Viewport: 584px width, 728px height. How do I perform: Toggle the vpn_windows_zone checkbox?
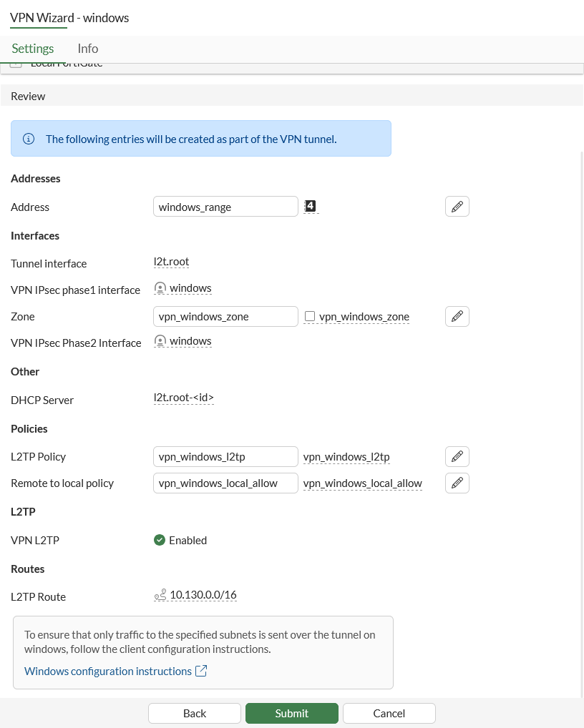coord(310,316)
